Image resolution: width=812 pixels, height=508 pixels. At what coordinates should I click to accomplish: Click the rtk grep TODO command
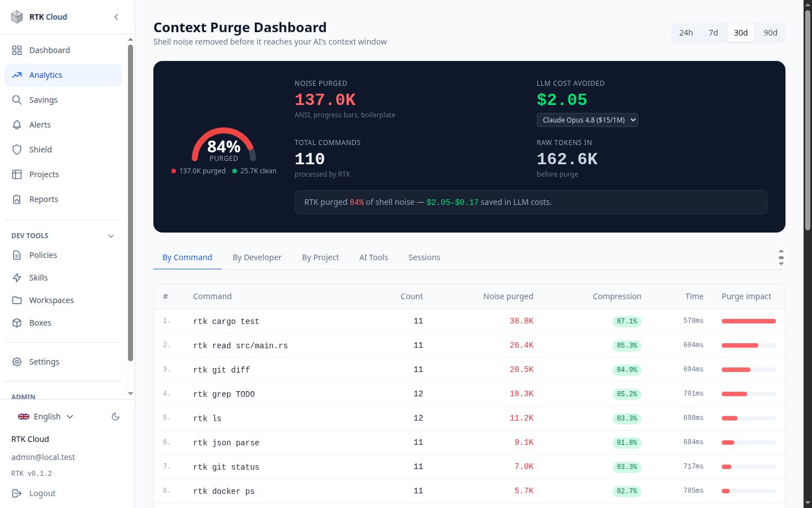click(224, 395)
